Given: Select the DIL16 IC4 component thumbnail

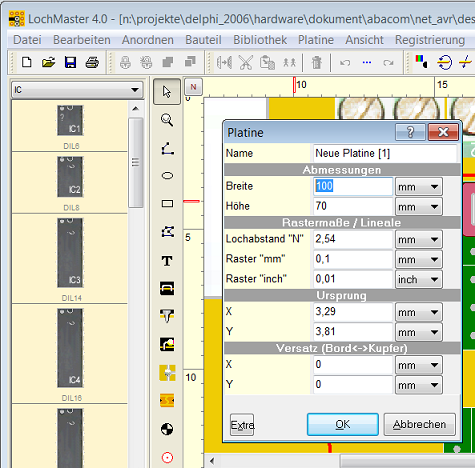Looking at the screenshot, I should 70,348.
